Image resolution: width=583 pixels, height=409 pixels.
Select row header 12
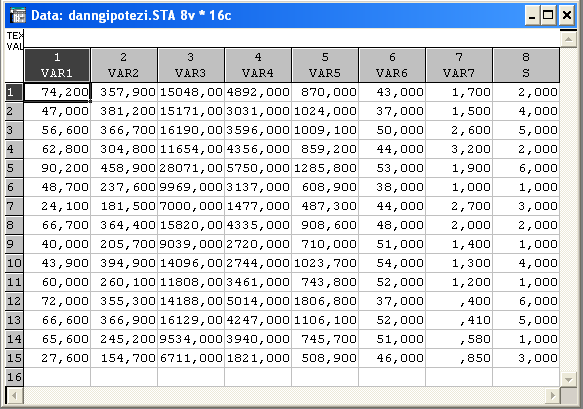coord(14,301)
